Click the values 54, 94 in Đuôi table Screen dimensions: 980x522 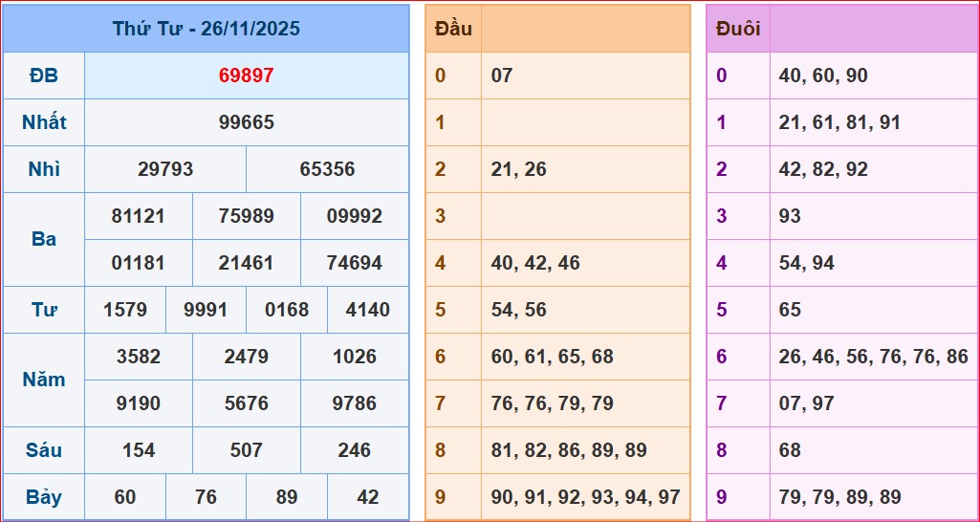pyautogui.click(x=806, y=263)
